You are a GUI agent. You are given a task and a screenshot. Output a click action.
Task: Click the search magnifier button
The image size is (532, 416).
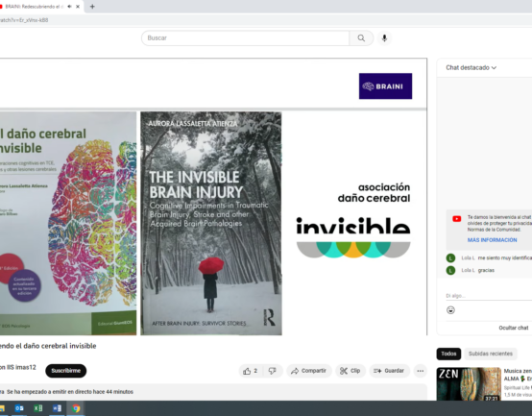coord(361,38)
